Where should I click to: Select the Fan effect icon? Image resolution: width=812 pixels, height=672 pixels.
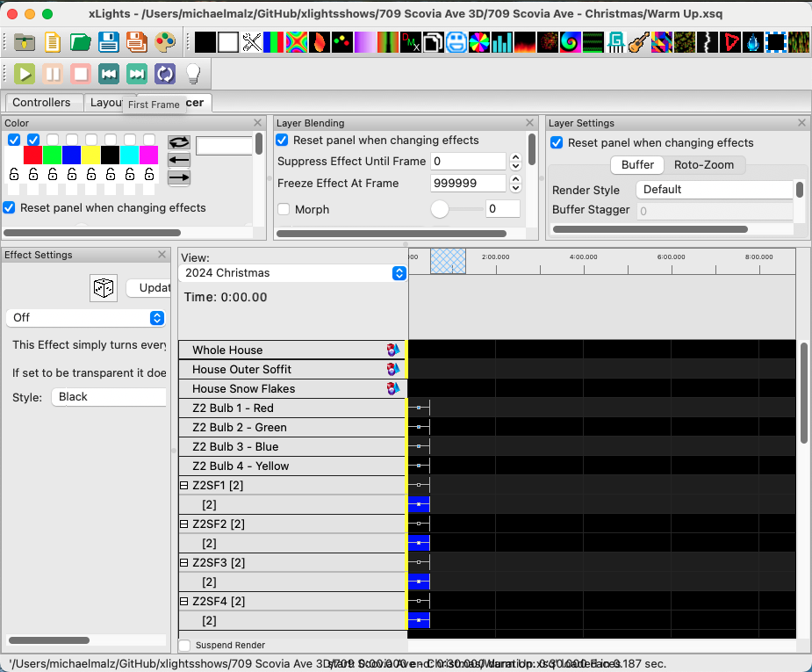point(479,42)
